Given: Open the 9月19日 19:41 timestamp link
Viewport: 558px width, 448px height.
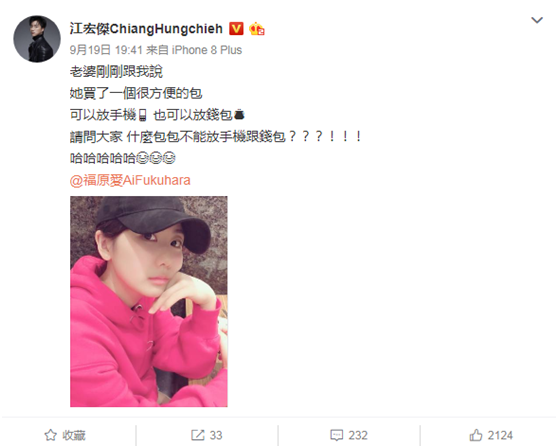Looking at the screenshot, I should click(x=106, y=50).
